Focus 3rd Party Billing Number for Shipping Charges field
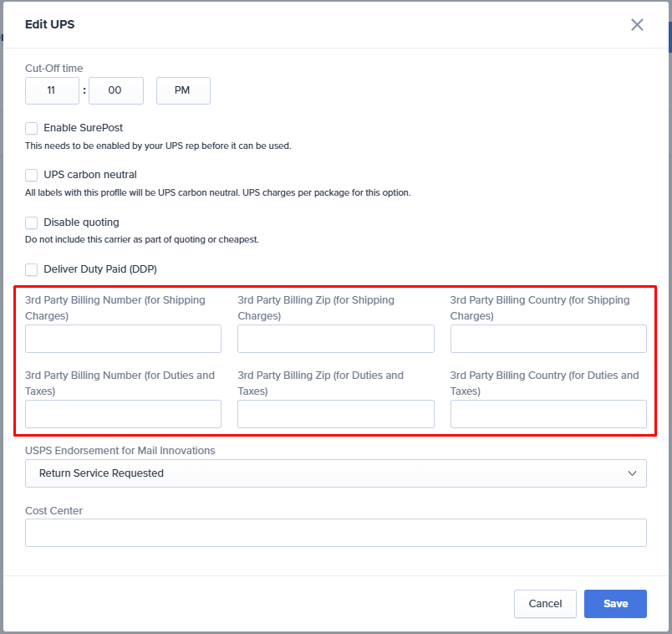Image resolution: width=672 pixels, height=634 pixels. pos(123,339)
